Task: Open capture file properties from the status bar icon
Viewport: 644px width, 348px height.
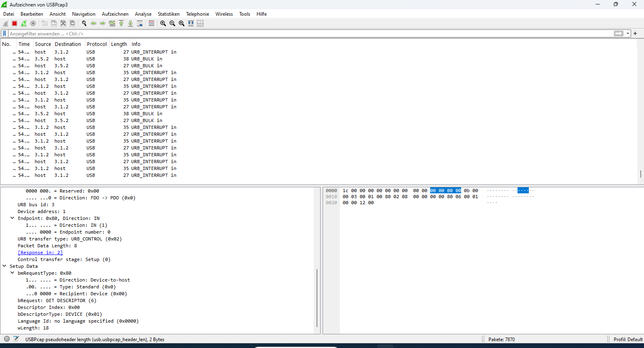Action: 16,339
